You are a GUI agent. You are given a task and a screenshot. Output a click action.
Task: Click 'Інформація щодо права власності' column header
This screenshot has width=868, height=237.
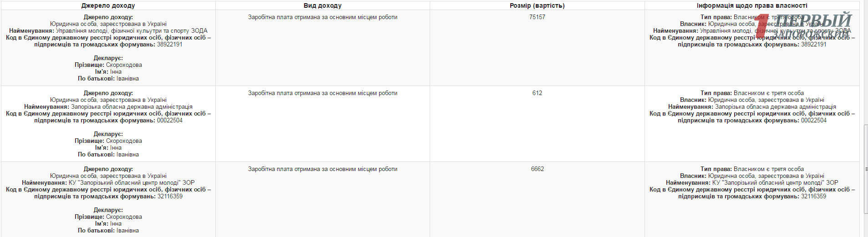[x=752, y=5]
